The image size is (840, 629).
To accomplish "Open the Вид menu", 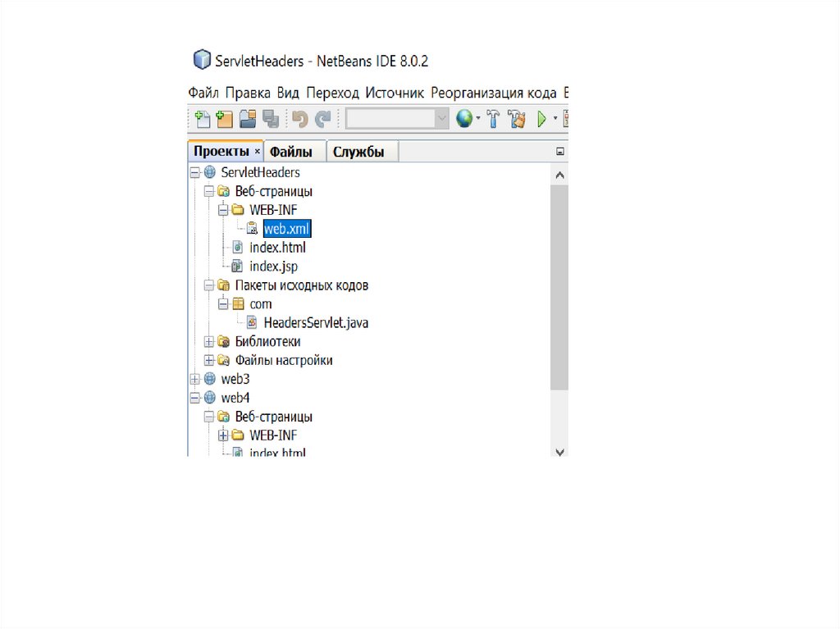I will coord(288,93).
